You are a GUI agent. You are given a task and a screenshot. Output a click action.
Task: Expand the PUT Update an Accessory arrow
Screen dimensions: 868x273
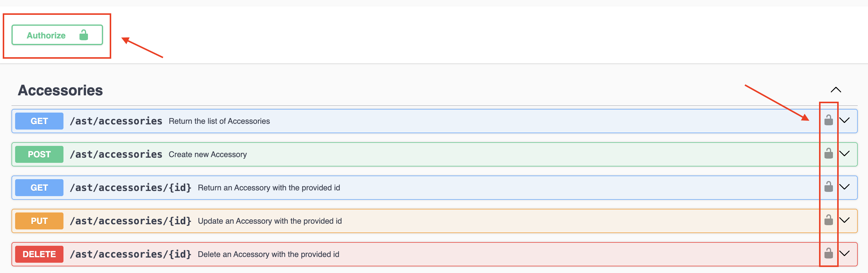(844, 220)
